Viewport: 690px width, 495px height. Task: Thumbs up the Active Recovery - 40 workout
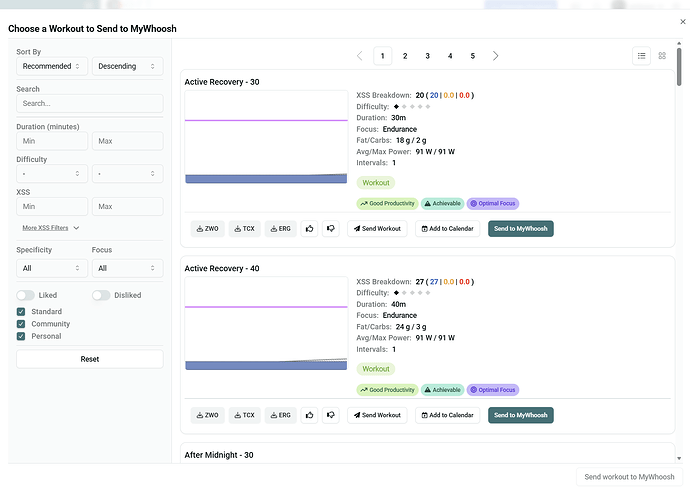coord(310,415)
